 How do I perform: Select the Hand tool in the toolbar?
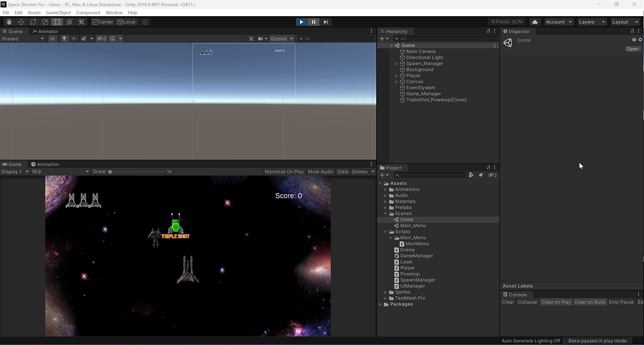(x=9, y=21)
